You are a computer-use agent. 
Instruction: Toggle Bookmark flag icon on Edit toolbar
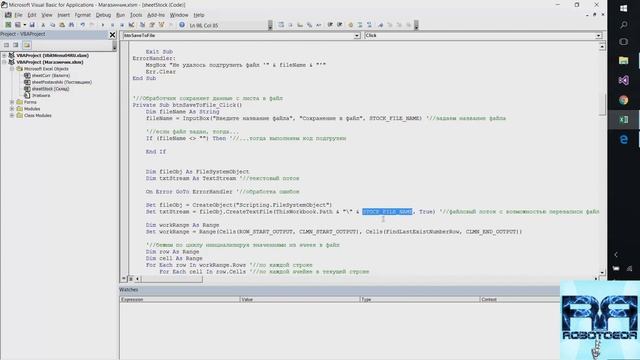(x=380, y=25)
